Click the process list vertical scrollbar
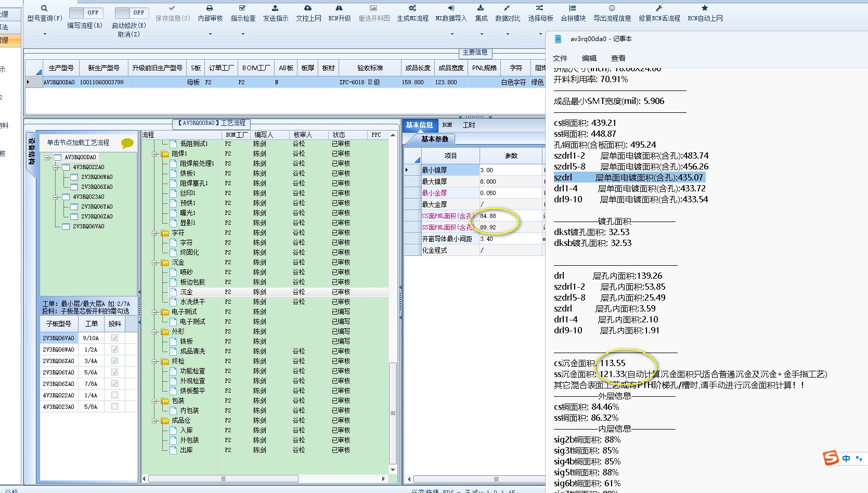 (393, 413)
